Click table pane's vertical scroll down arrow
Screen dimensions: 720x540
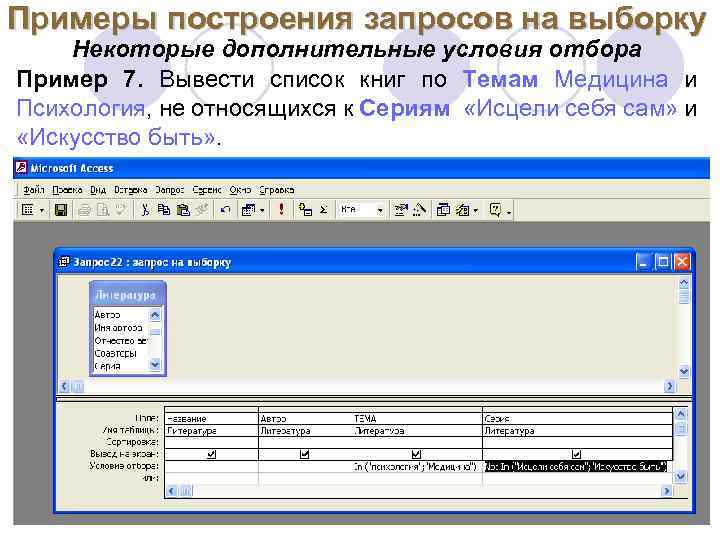pyautogui.click(x=684, y=371)
